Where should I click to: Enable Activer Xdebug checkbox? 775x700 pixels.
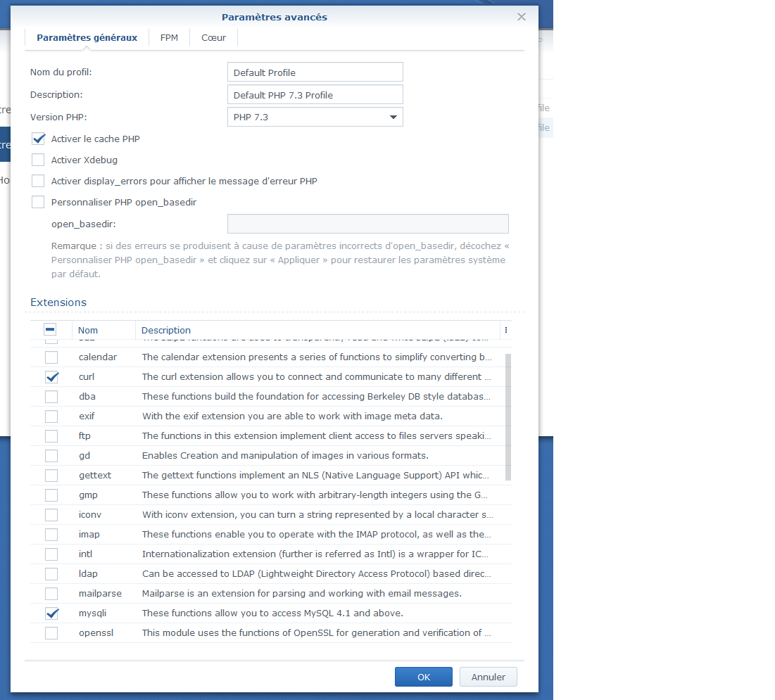(x=38, y=160)
